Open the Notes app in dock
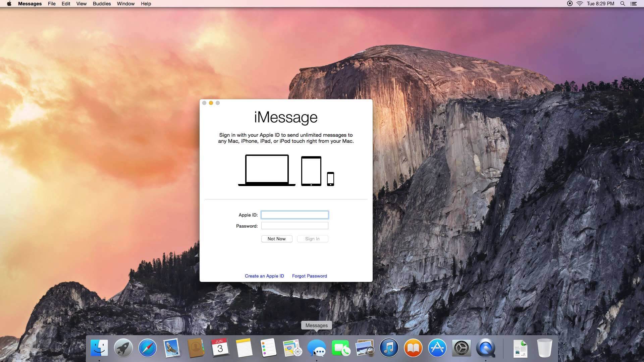 [x=244, y=348]
